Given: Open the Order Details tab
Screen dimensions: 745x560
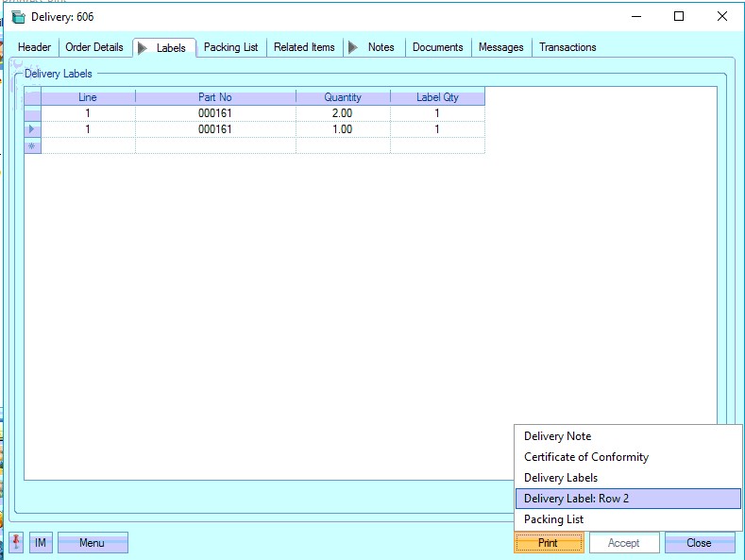Looking at the screenshot, I should coord(94,47).
